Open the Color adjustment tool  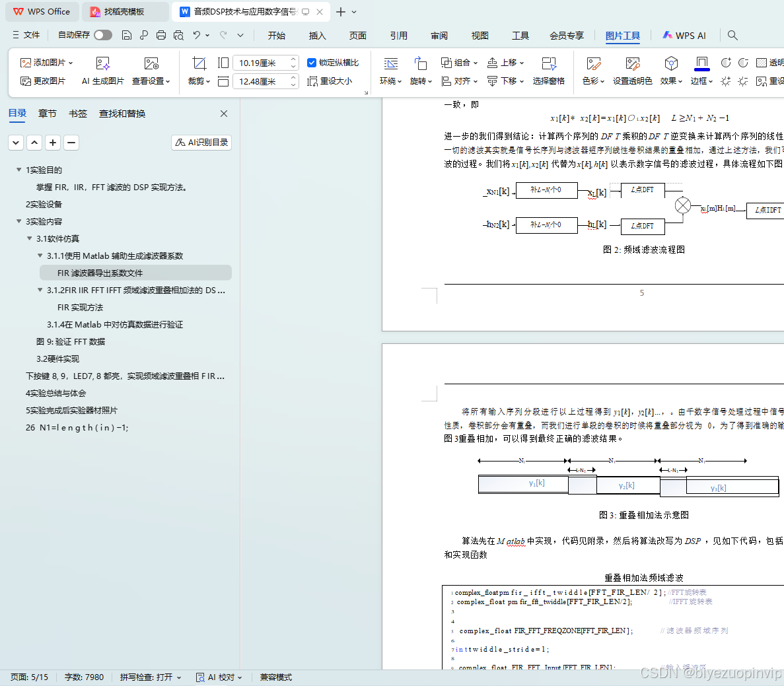coord(594,71)
